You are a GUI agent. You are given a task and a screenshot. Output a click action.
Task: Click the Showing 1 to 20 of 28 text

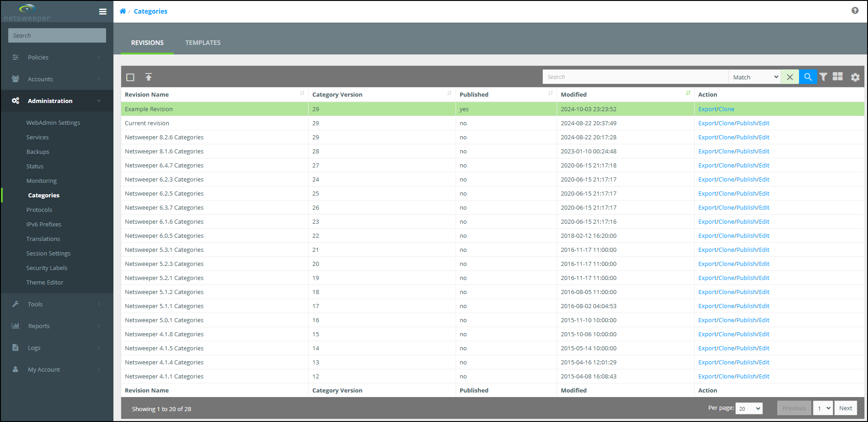(162, 409)
